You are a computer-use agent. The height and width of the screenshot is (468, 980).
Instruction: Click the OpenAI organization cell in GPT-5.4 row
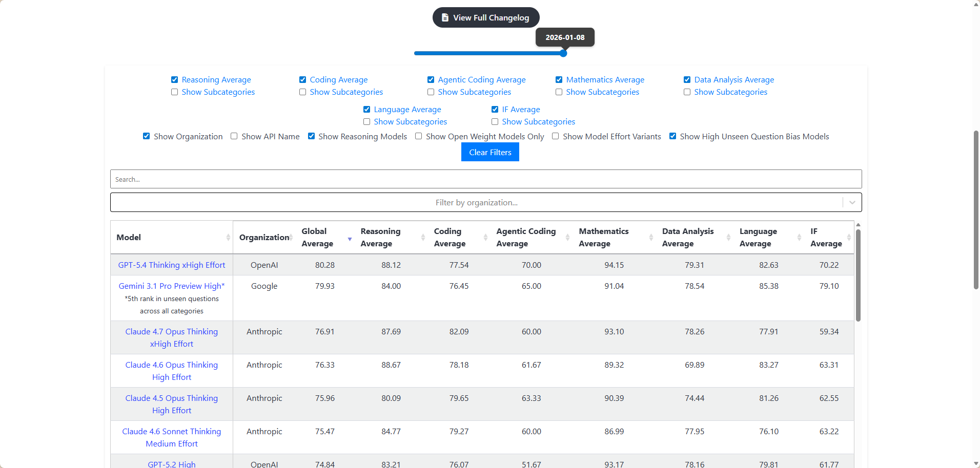[264, 265]
